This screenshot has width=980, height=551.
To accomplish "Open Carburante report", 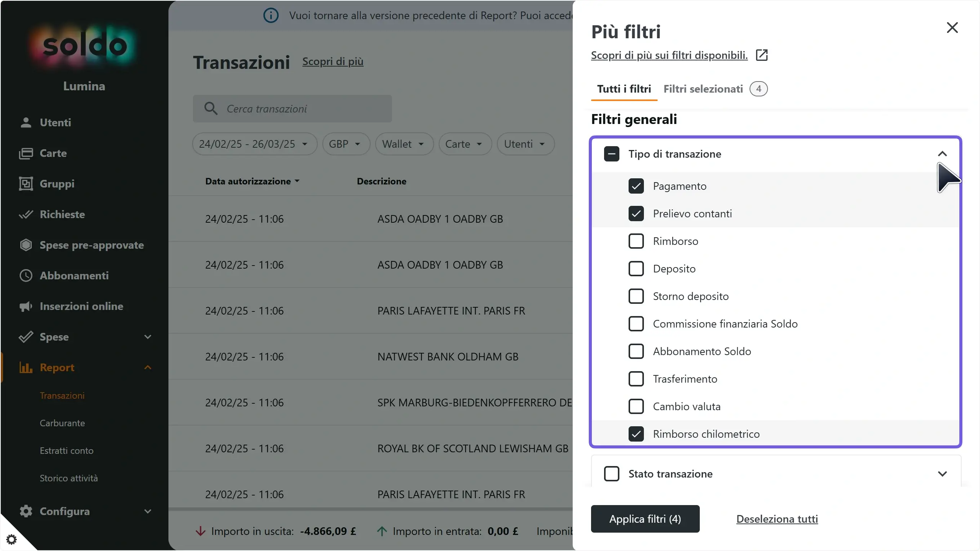I will 62,423.
